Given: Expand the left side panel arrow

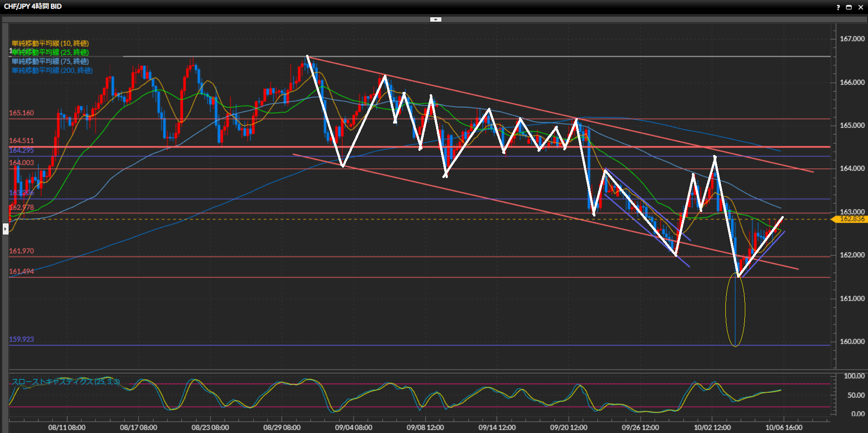Looking at the screenshot, I should 5,229.
